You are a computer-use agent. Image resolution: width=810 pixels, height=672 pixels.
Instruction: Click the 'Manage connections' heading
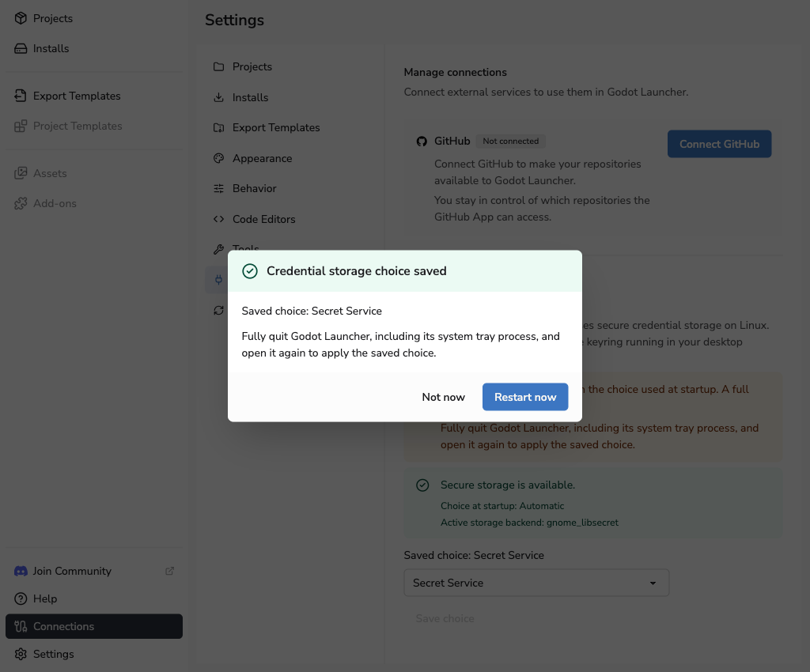(455, 72)
